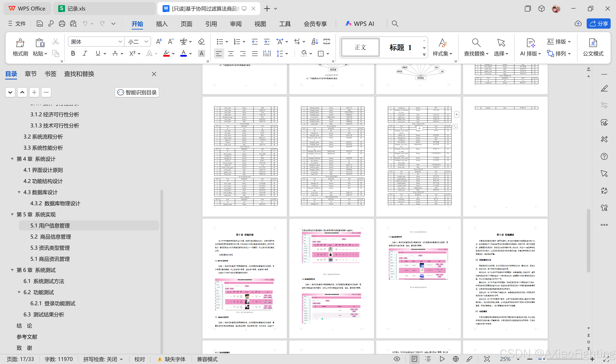Viewport: 616px width, 364px height.
Task: Collapse 6.2 功能测试 tree node
Action: [x=19, y=292]
